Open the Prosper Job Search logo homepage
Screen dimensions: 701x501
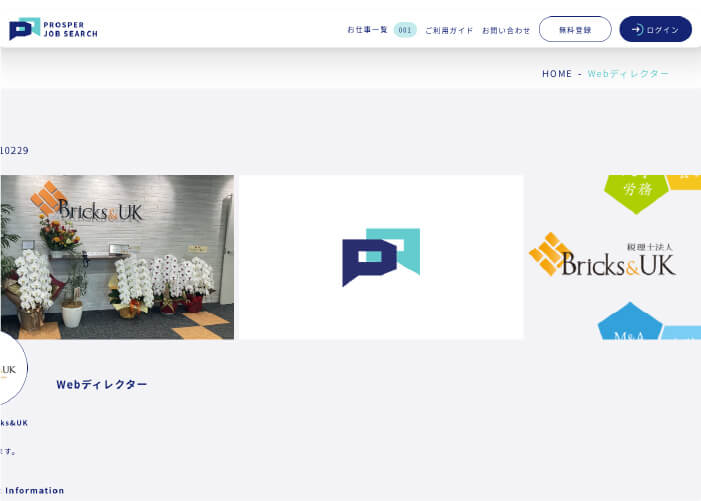53,29
